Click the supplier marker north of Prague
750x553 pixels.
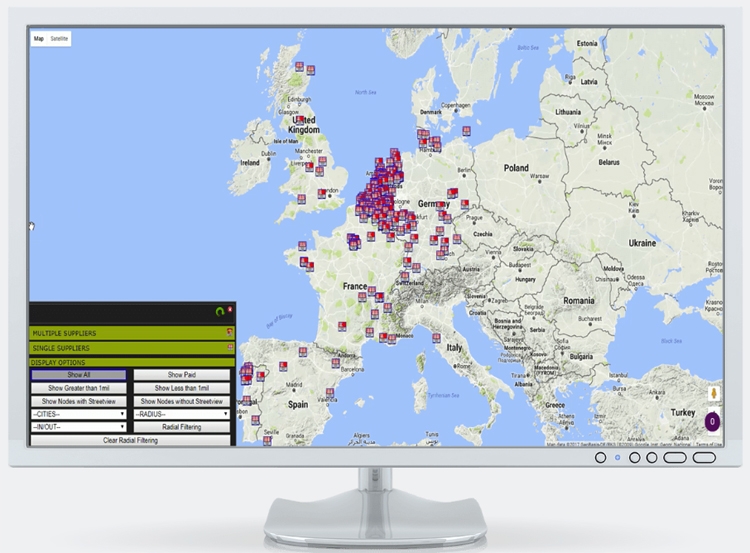464,204
